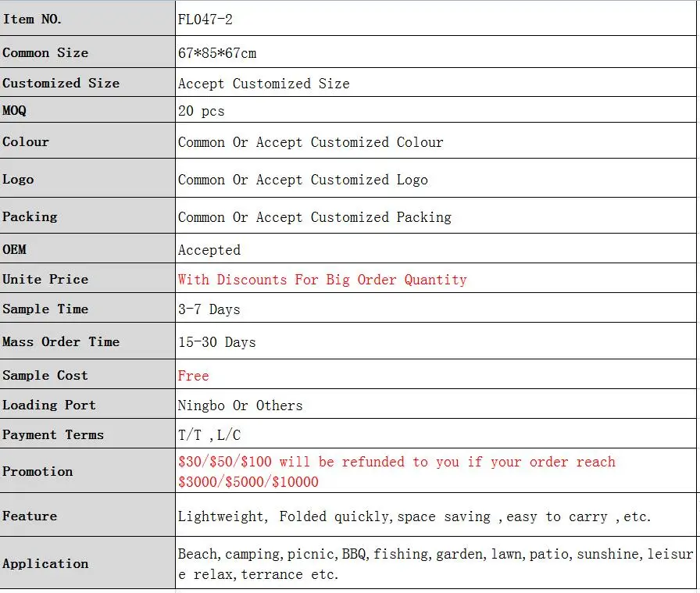Screen dimensions: 700x593
Task: Click the Application description starting with 'Beach, camping'
Action: click(434, 564)
